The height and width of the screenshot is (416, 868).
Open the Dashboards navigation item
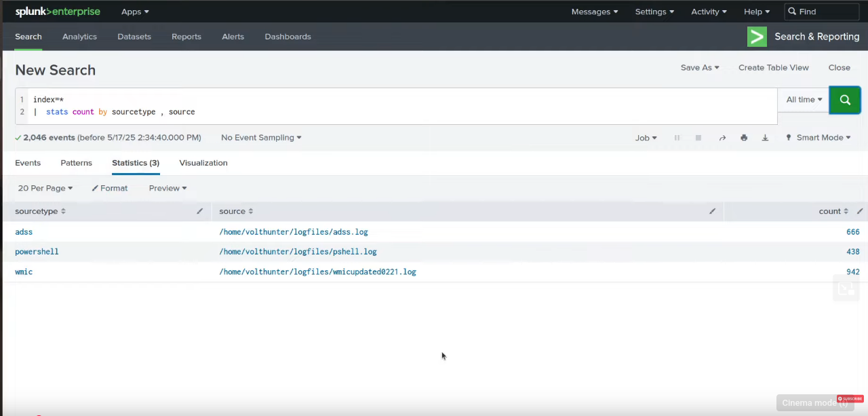(x=288, y=37)
